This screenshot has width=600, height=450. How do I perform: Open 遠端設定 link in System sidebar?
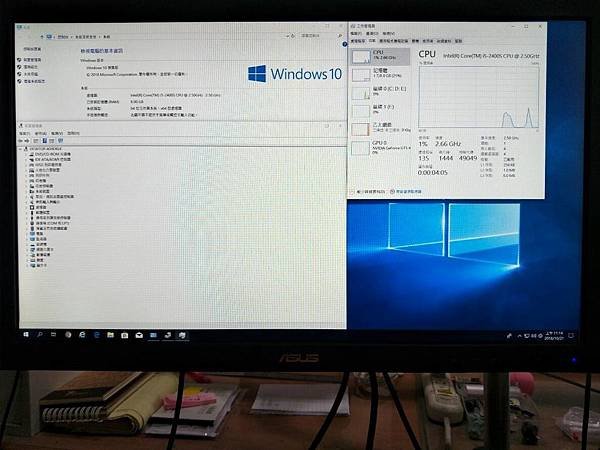(x=31, y=67)
